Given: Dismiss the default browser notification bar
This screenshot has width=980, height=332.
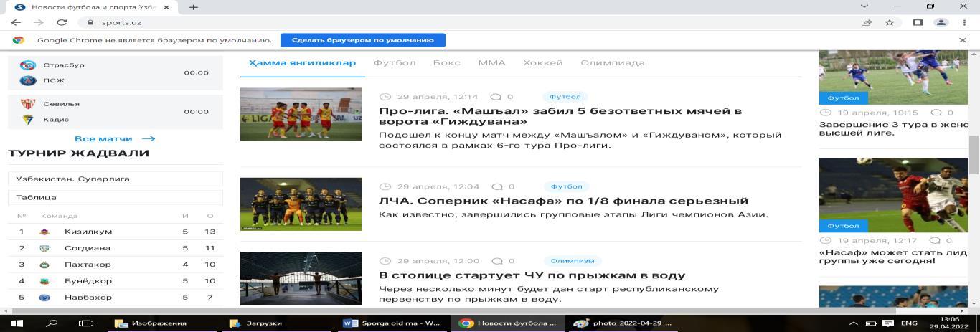Looking at the screenshot, I should 963,40.
